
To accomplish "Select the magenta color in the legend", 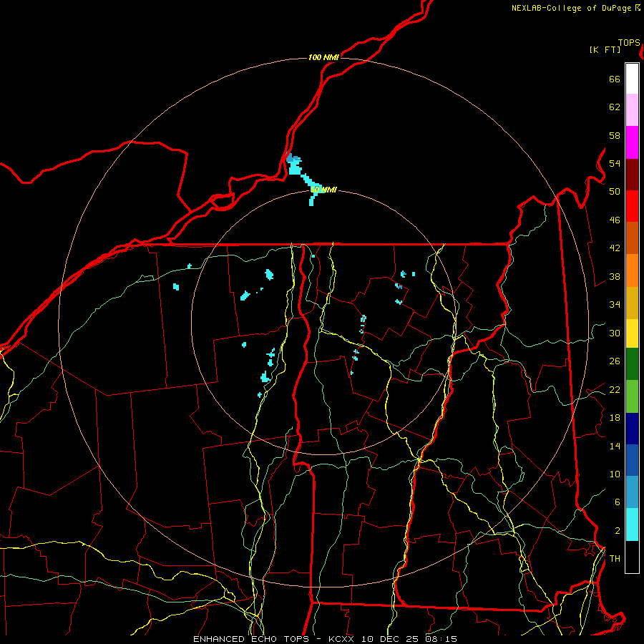I will click(632, 142).
